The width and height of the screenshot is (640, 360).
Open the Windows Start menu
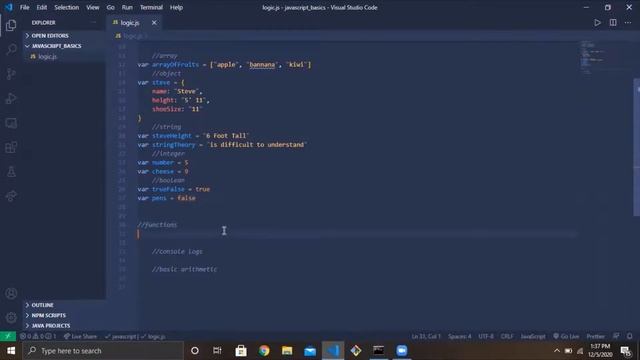[x=11, y=351]
